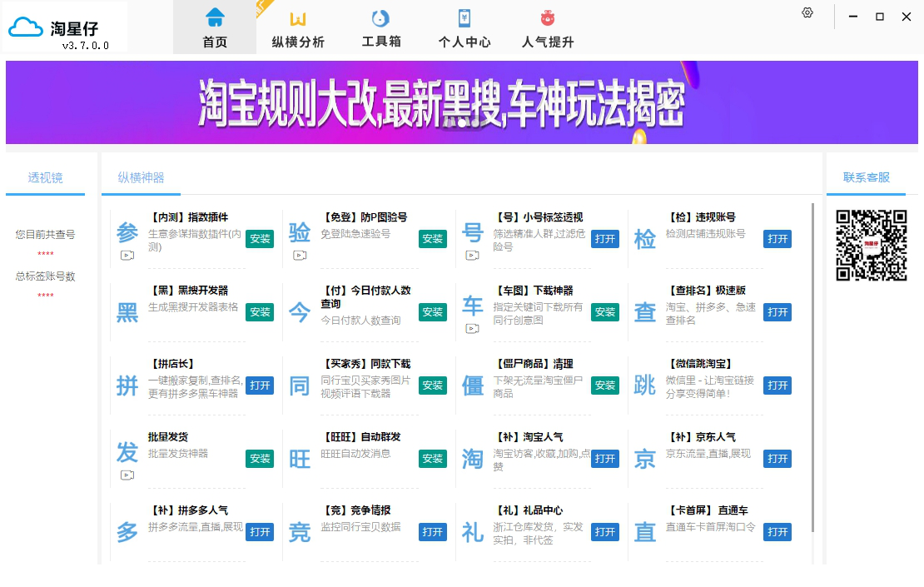Click the purple 淘宝规则大改 banner

coord(462,102)
